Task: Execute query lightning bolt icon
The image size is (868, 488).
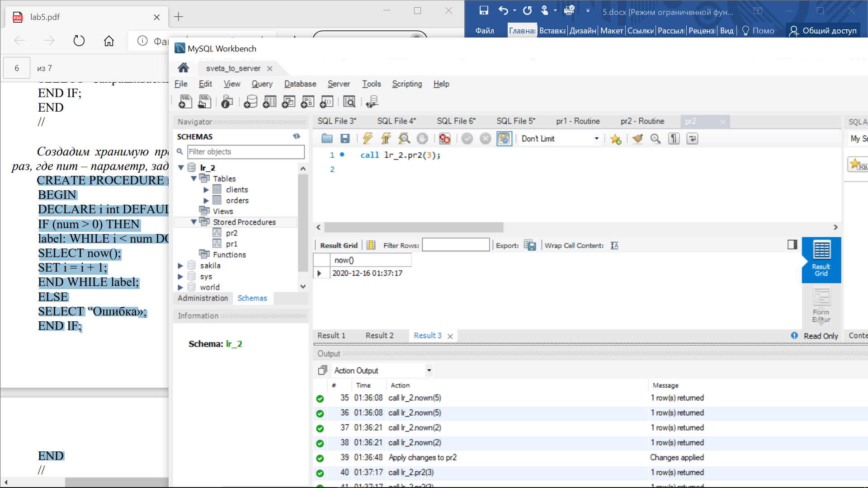Action: 368,139
